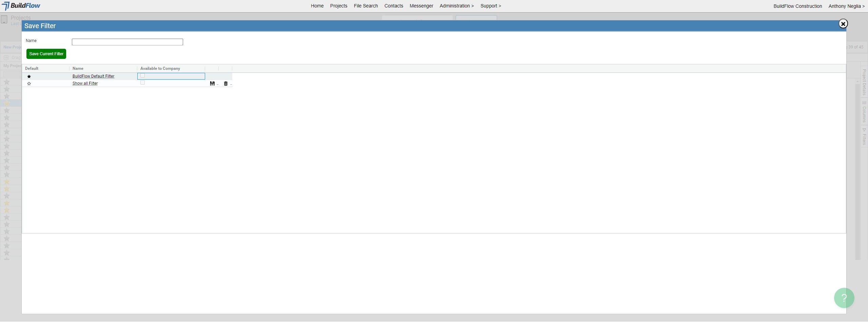The height and width of the screenshot is (323, 868).
Task: Open the Project Details side panel tab
Action: (x=864, y=82)
